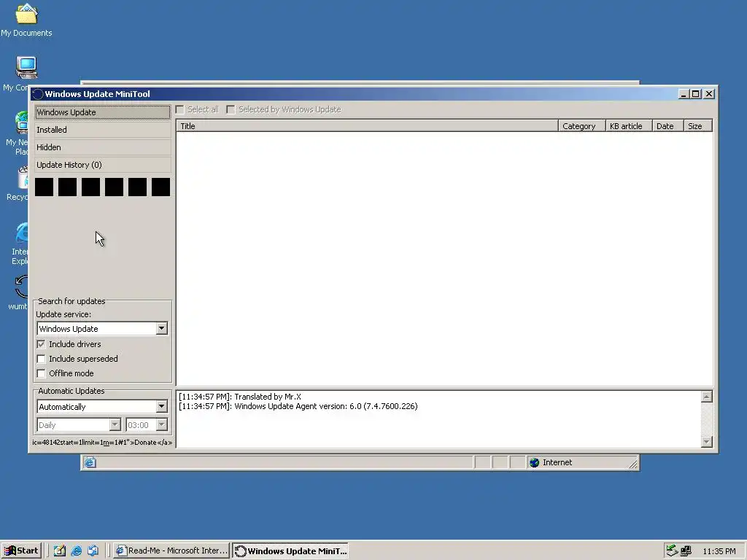
Task: Switch to Read-Me Internet Explorer taskbar button
Action: point(172,551)
